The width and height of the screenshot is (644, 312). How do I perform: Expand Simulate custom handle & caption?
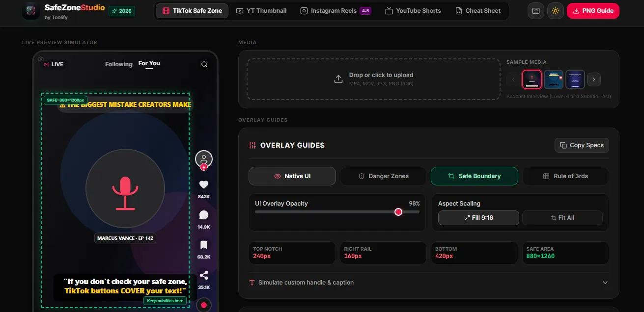coord(429,283)
